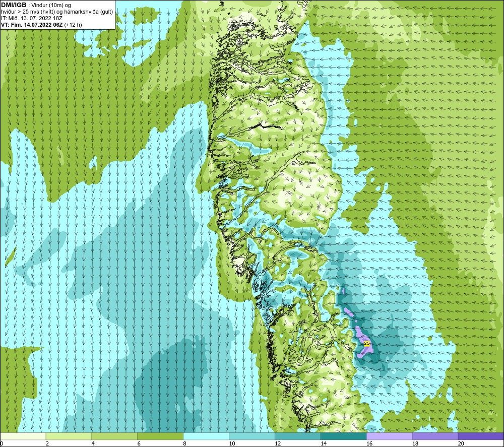Click the scale label 18

(x=415, y=443)
